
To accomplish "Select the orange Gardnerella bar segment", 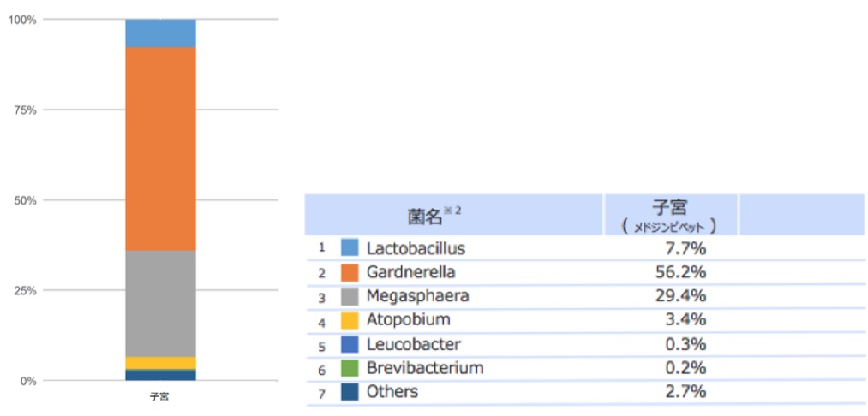I will pos(160,149).
